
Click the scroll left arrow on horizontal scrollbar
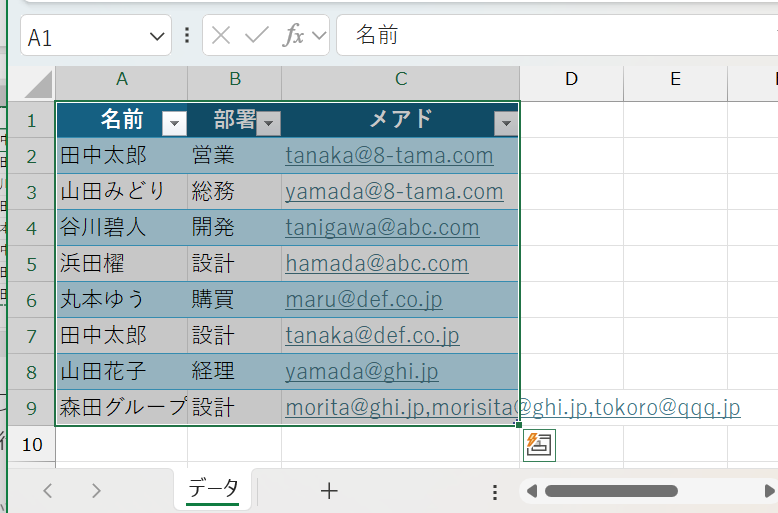click(532, 491)
